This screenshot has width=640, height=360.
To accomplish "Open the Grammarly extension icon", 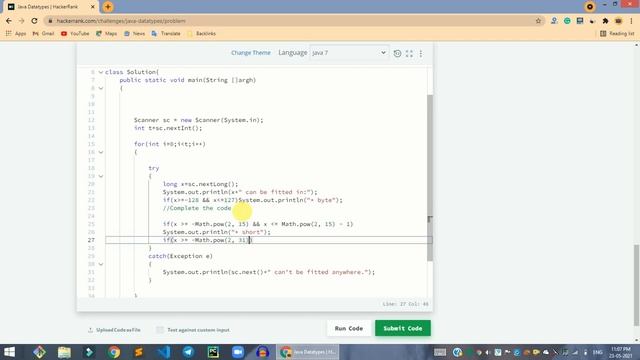I will (x=567, y=20).
